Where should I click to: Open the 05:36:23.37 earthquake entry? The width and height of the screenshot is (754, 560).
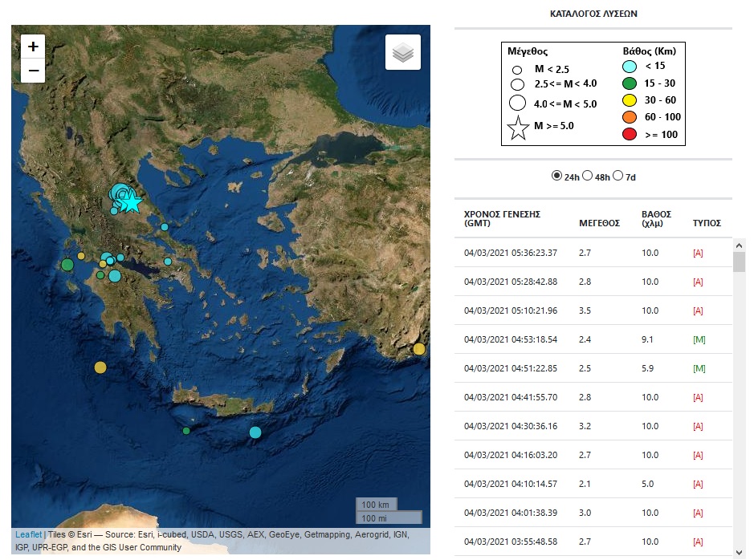pos(510,253)
